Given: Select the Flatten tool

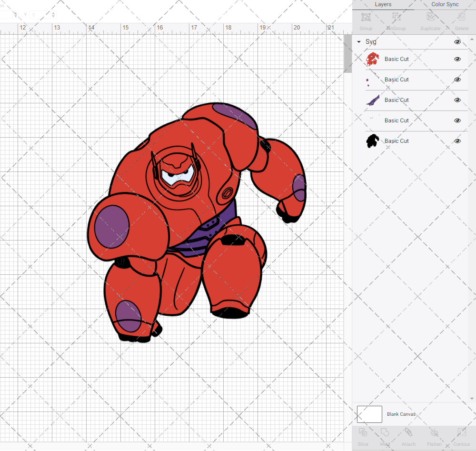Looking at the screenshot, I should [435, 432].
